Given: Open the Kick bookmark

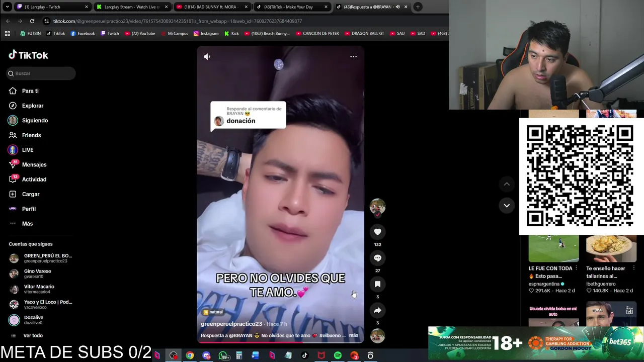Looking at the screenshot, I should pyautogui.click(x=231, y=34).
